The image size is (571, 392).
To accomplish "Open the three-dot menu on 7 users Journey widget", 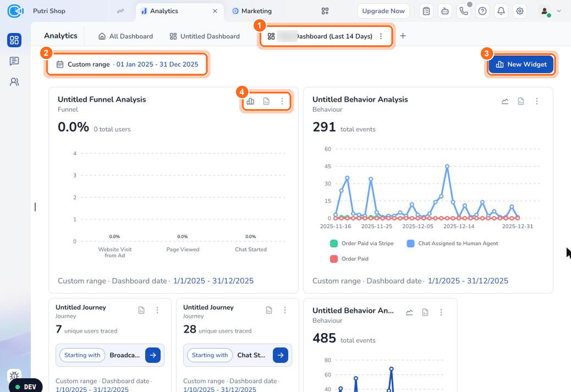I will (x=157, y=310).
